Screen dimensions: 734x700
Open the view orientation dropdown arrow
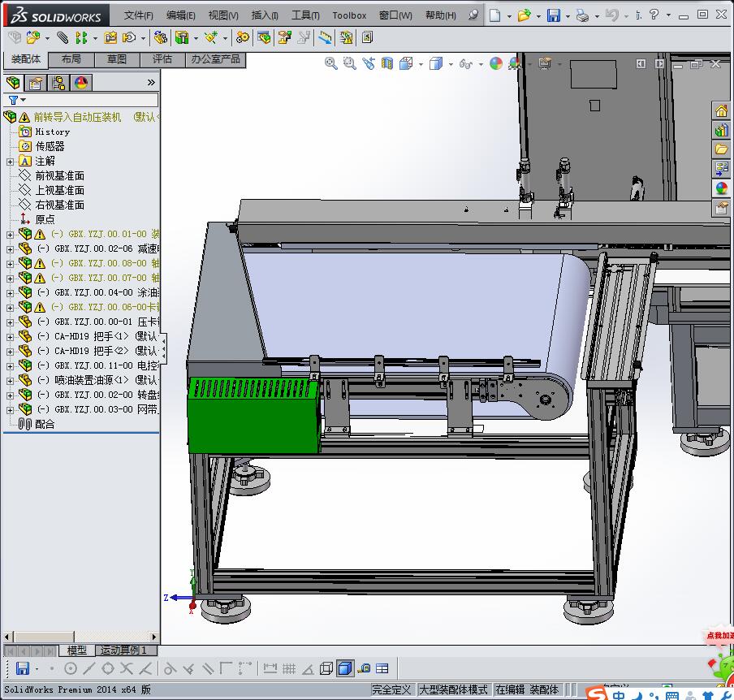pyautogui.click(x=422, y=64)
